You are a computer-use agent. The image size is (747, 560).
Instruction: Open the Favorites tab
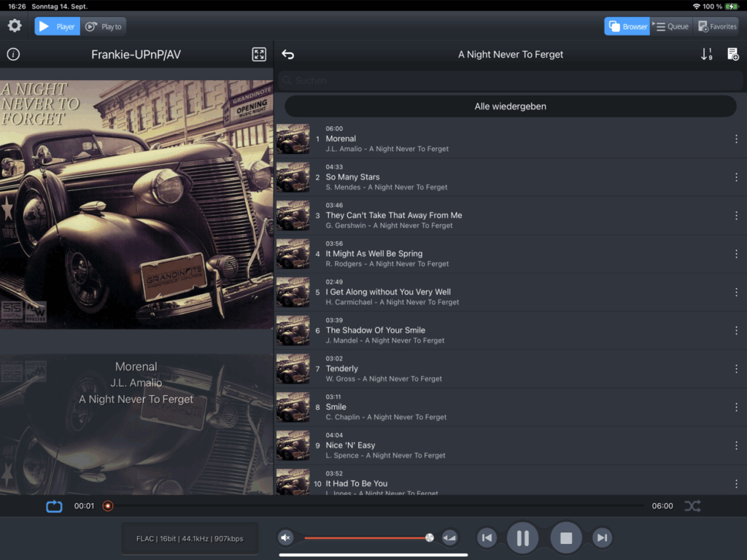point(716,26)
